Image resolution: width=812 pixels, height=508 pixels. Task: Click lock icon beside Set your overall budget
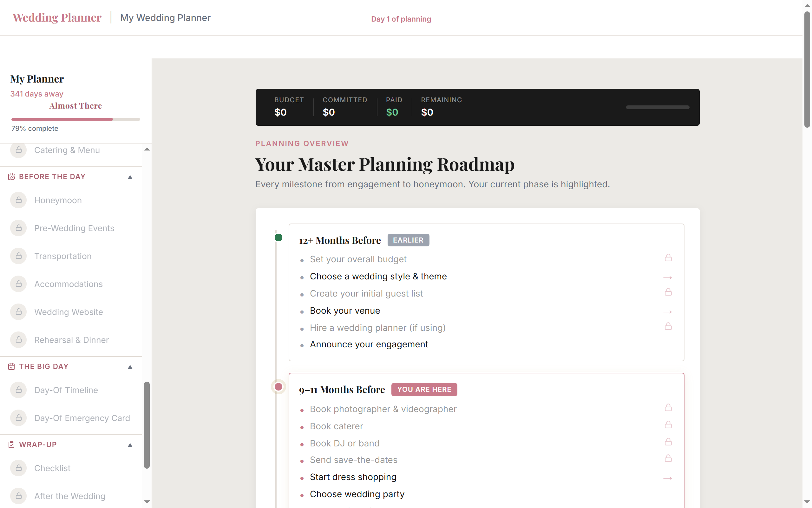pyautogui.click(x=668, y=258)
